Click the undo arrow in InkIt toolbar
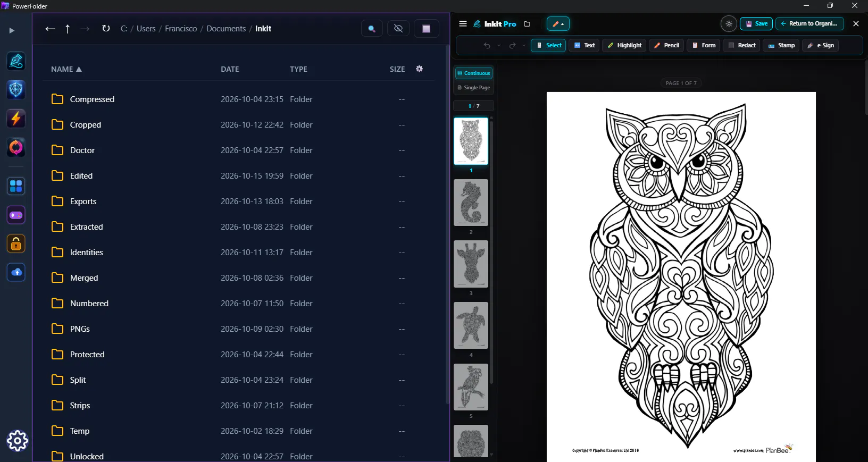 click(x=487, y=46)
